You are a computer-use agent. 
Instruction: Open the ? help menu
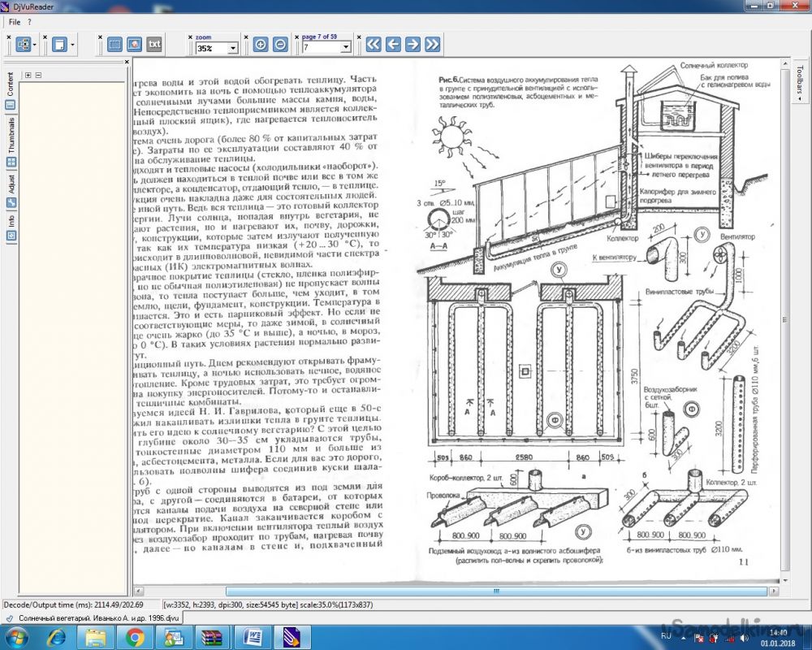(29, 22)
